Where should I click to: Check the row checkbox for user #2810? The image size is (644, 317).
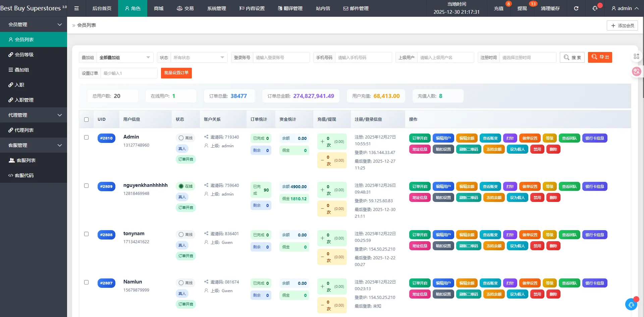coord(87,138)
